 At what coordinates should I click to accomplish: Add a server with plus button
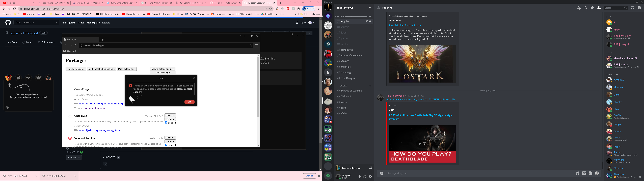(x=328, y=166)
